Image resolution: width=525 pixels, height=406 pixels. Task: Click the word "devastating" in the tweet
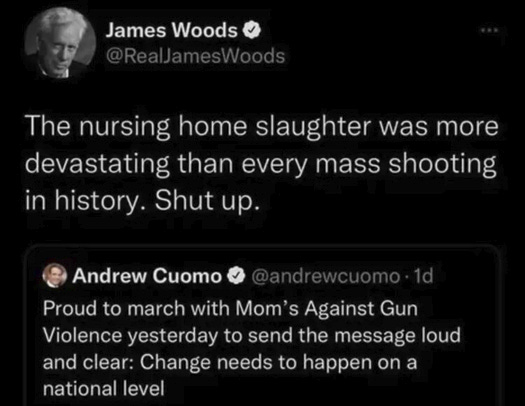coord(97,164)
